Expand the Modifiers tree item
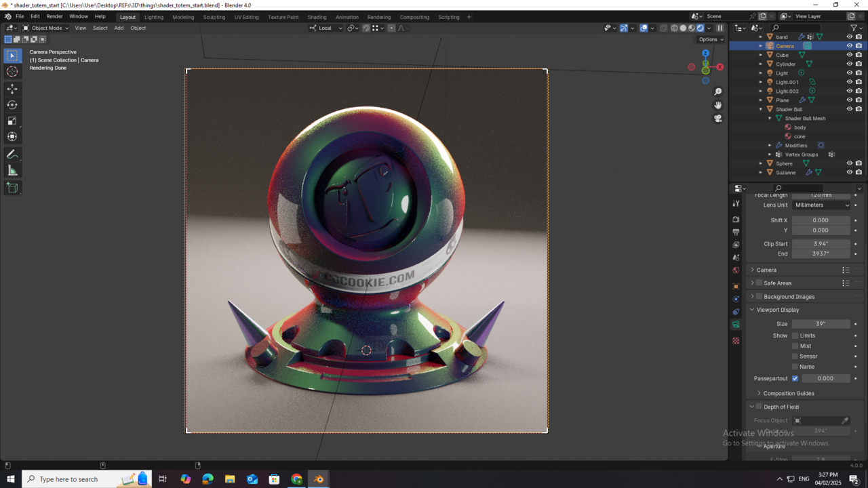Screen dimensions: 868x488 (770, 146)
